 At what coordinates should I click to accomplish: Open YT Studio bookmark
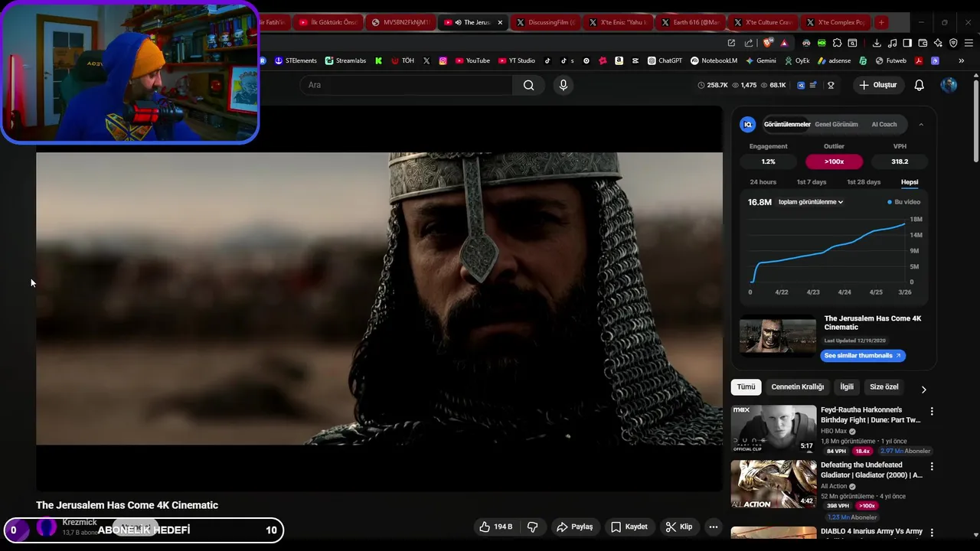coord(517,60)
